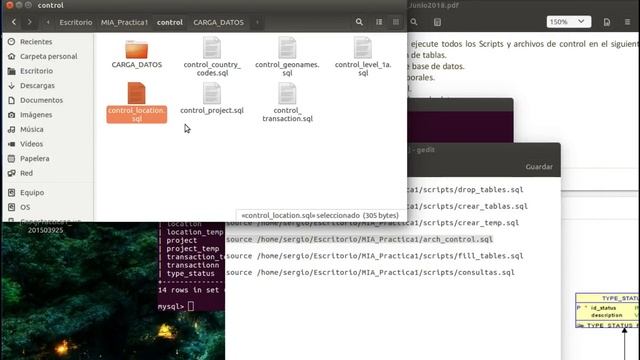Open Carpeta personal in the sidebar
The height and width of the screenshot is (360, 640).
(49, 56)
